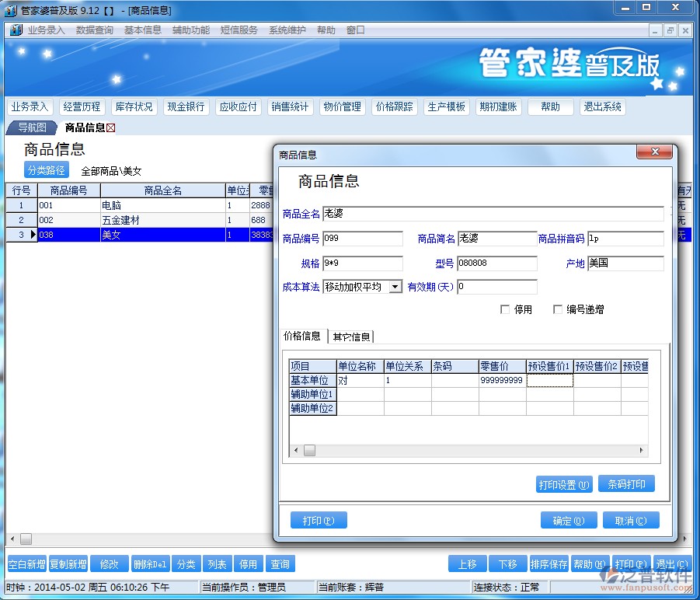Enable the 停用 checkbox

(506, 309)
